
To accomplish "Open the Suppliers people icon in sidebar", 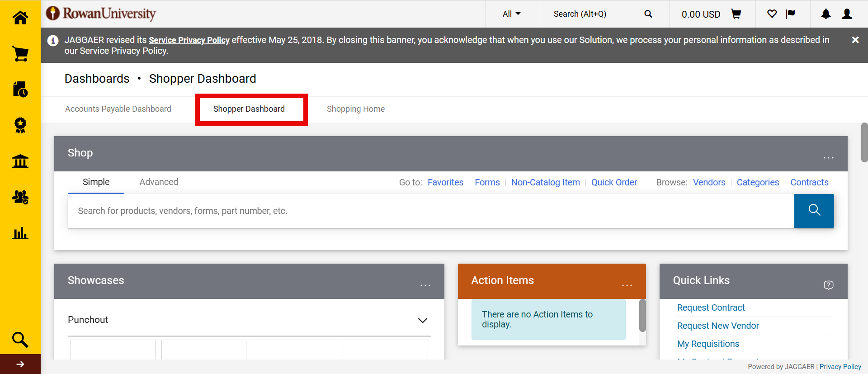I will (20, 197).
